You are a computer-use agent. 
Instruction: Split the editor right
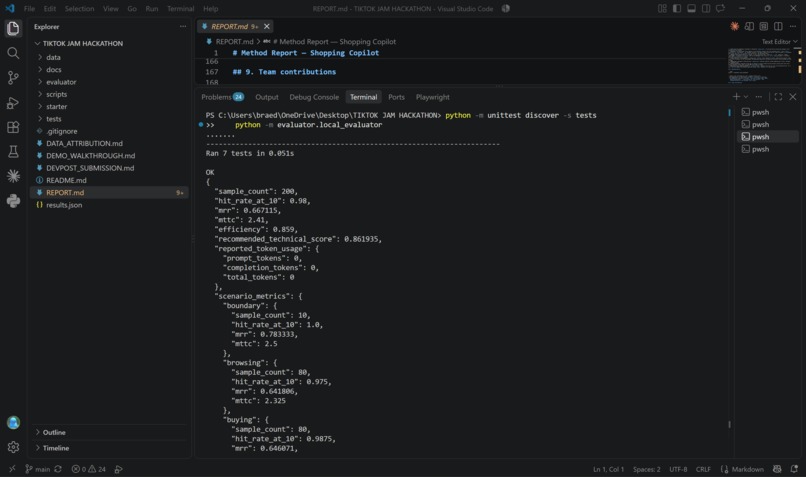778,26
